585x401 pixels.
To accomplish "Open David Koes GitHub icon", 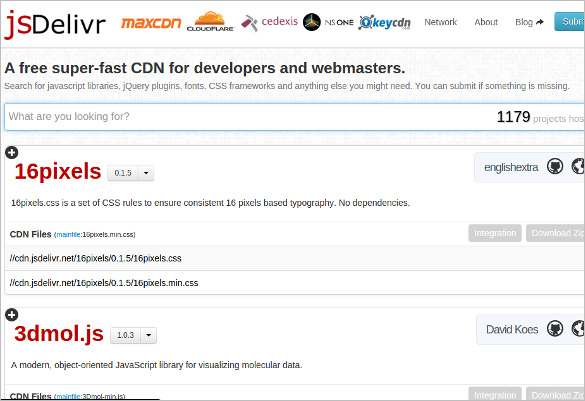I will tap(555, 329).
